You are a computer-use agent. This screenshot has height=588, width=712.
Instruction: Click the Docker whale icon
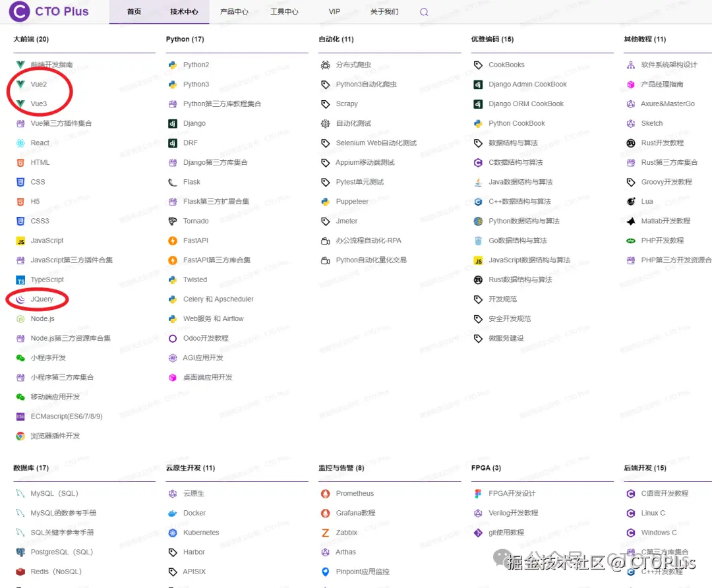(x=172, y=513)
